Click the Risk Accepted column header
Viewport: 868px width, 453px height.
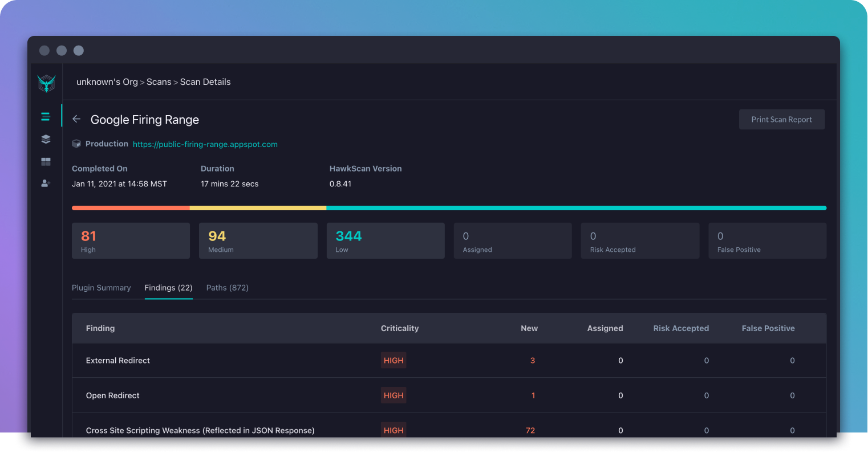point(681,328)
